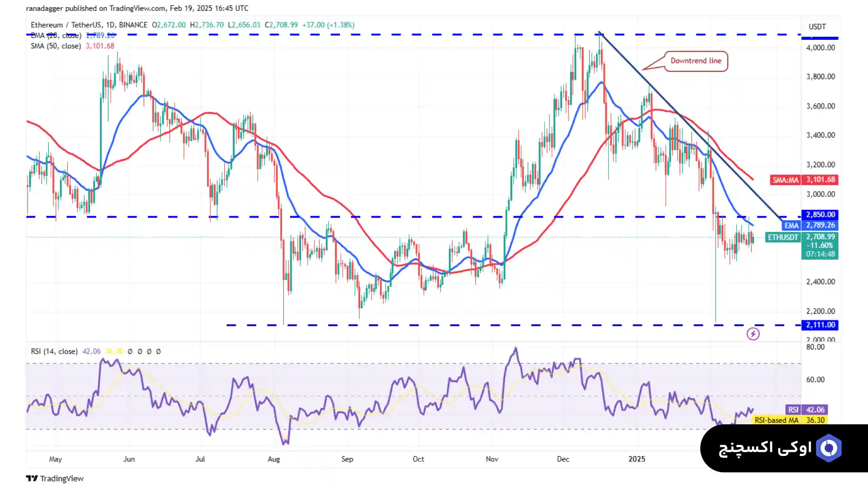Click the 2,200.00 price axis label
Image resolution: width=868 pixels, height=489 pixels.
coord(821,311)
